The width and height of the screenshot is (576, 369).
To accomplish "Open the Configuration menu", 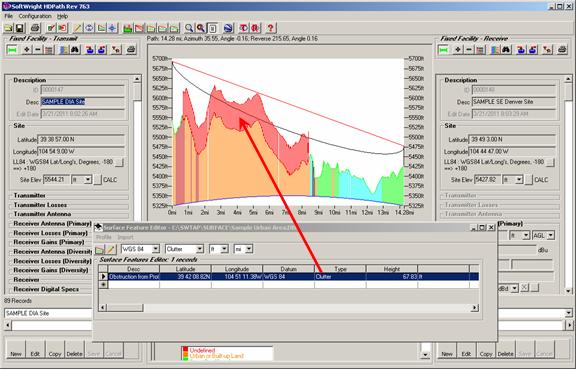I will (35, 16).
